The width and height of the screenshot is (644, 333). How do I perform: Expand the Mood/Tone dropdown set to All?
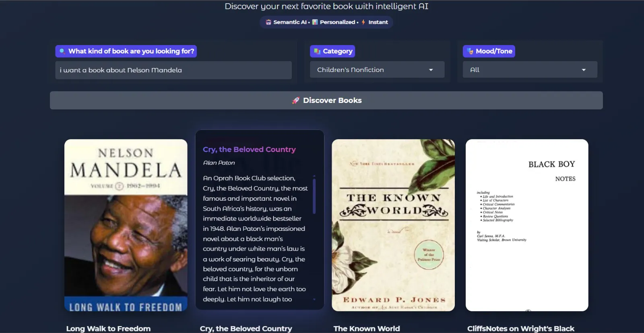pyautogui.click(x=530, y=70)
